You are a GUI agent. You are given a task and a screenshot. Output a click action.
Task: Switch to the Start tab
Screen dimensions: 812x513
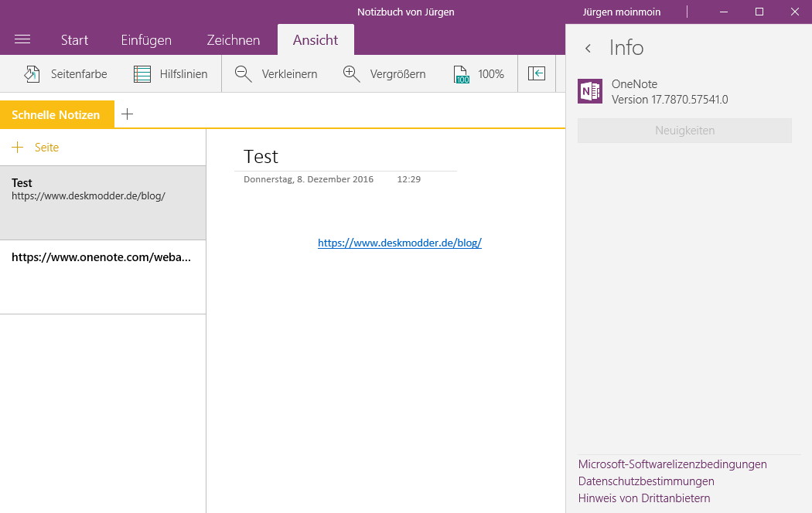74,40
